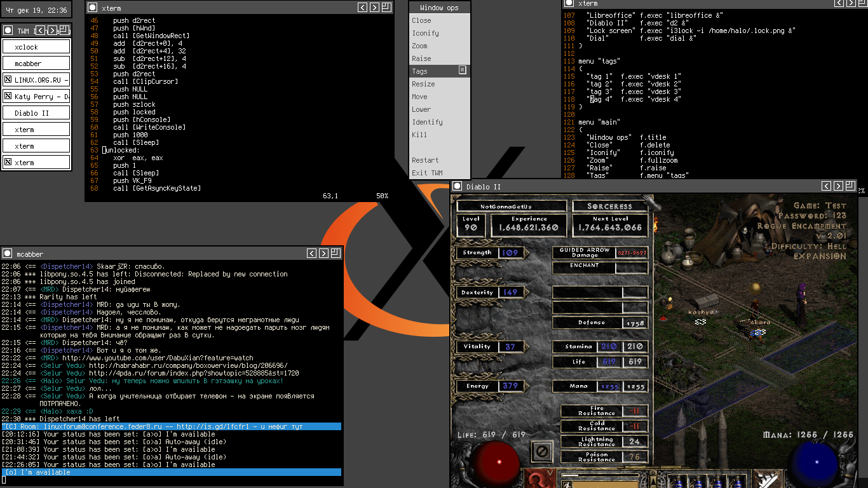
Task: Click the right arrow button in mcabber titlebar
Action: (323, 254)
